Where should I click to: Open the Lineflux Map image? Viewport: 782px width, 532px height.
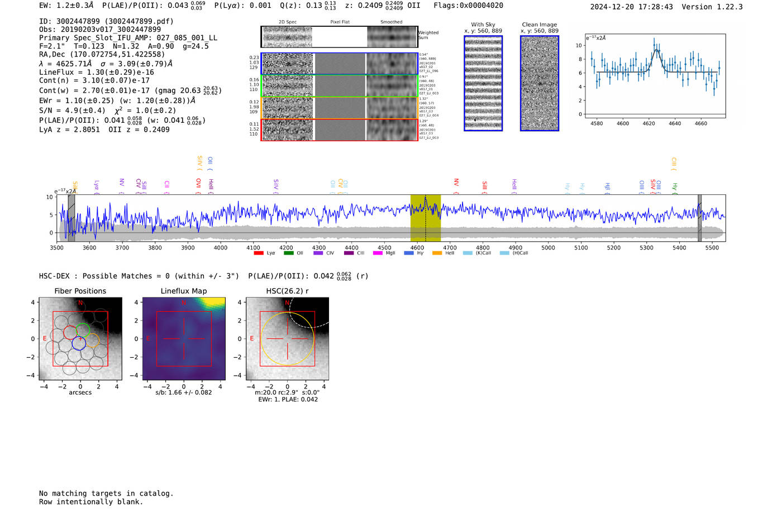coord(184,339)
